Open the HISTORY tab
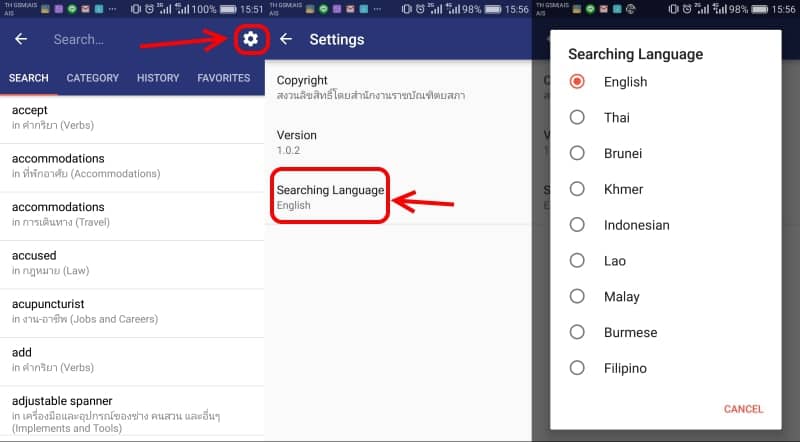Screen dimensions: 800x442 (x=158, y=78)
